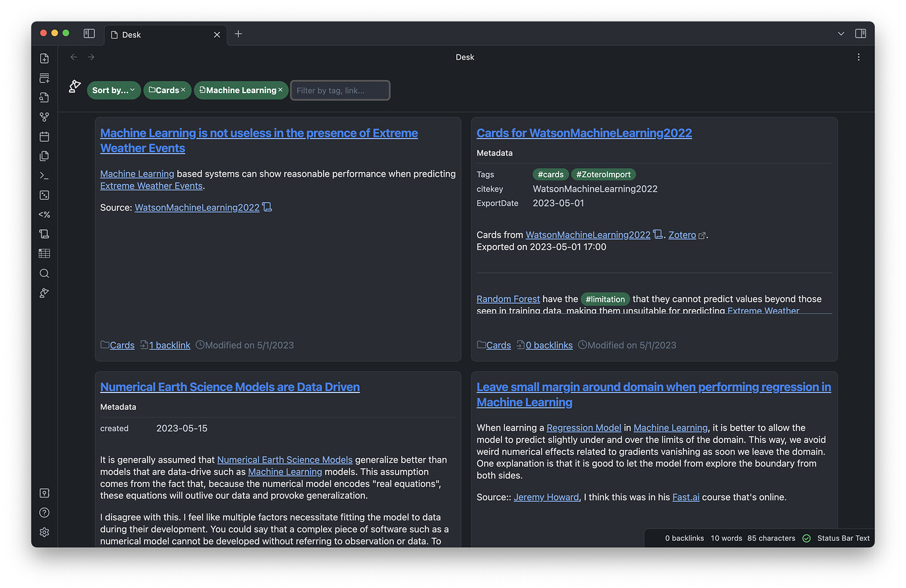Open the Sort by... dropdown

pos(114,90)
